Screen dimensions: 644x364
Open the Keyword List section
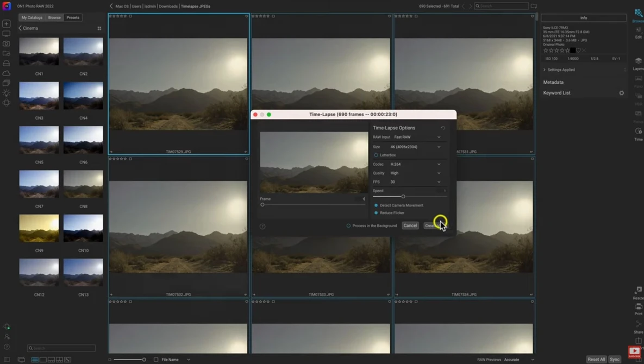click(557, 93)
